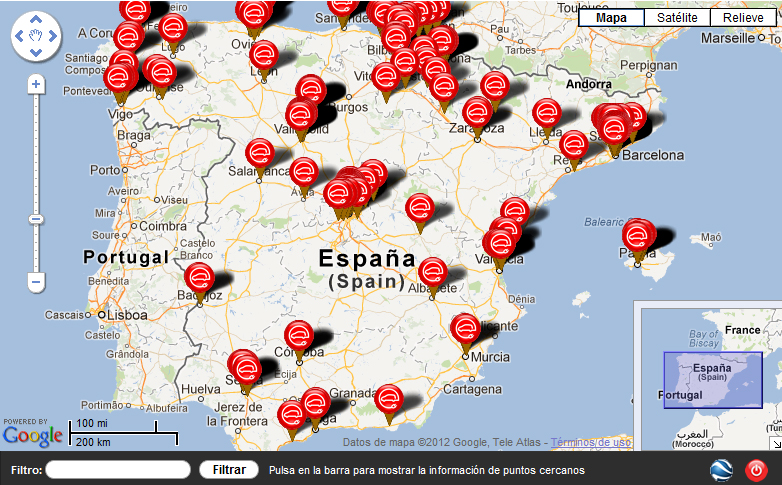Select the red marker at León
The height and width of the screenshot is (485, 782).
(x=264, y=55)
